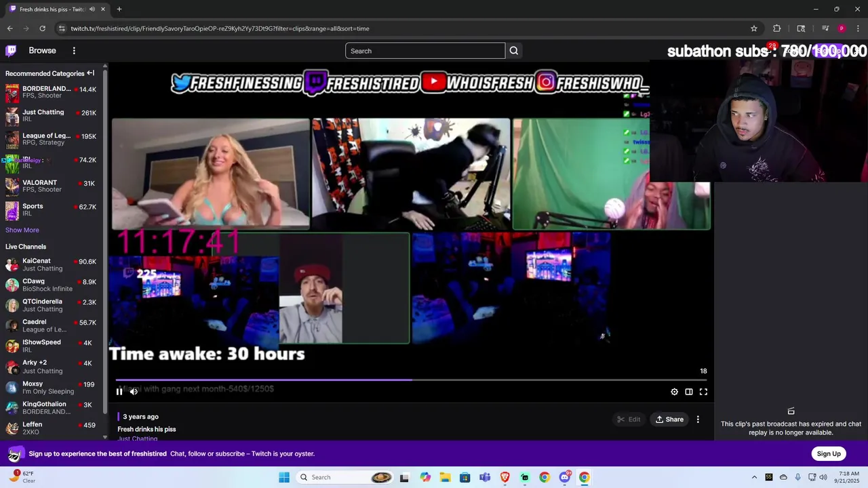Image resolution: width=868 pixels, height=488 pixels.
Task: Collapse the Recommended Categories sidebar
Action: [x=90, y=73]
